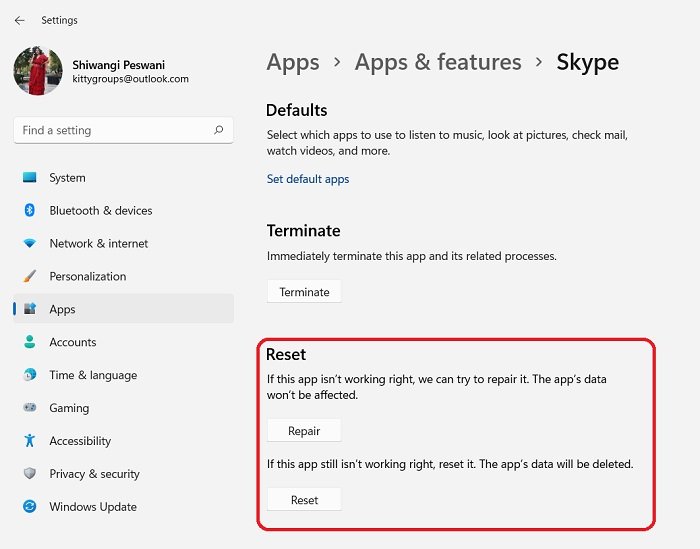Click the search magnifier icon

click(218, 130)
